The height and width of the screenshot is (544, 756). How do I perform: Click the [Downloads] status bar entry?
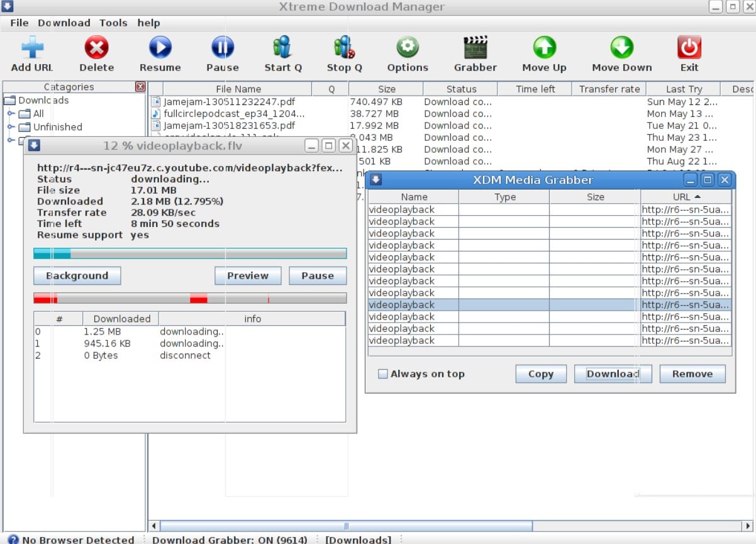358,540
